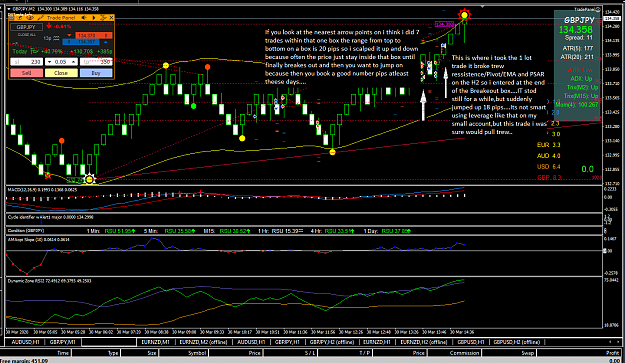This screenshot has height=363, width=625.
Task: Sort by the Time column header
Action: [36, 353]
